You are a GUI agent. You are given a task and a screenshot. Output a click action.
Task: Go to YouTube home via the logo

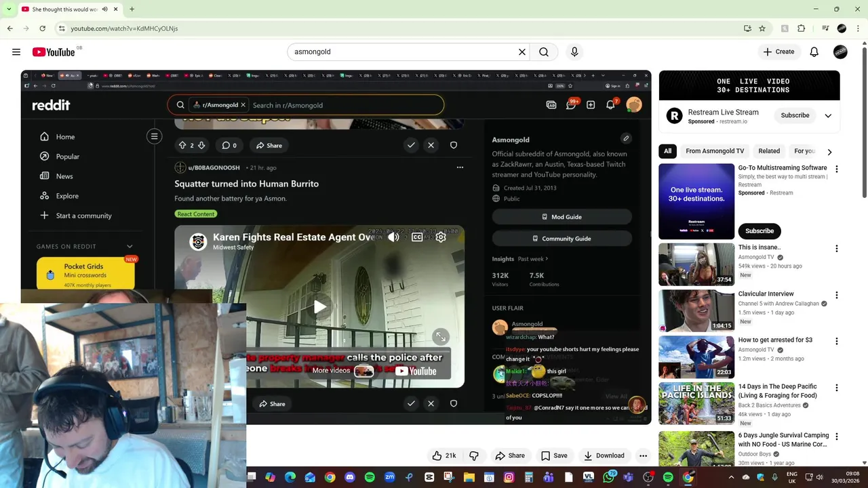53,52
